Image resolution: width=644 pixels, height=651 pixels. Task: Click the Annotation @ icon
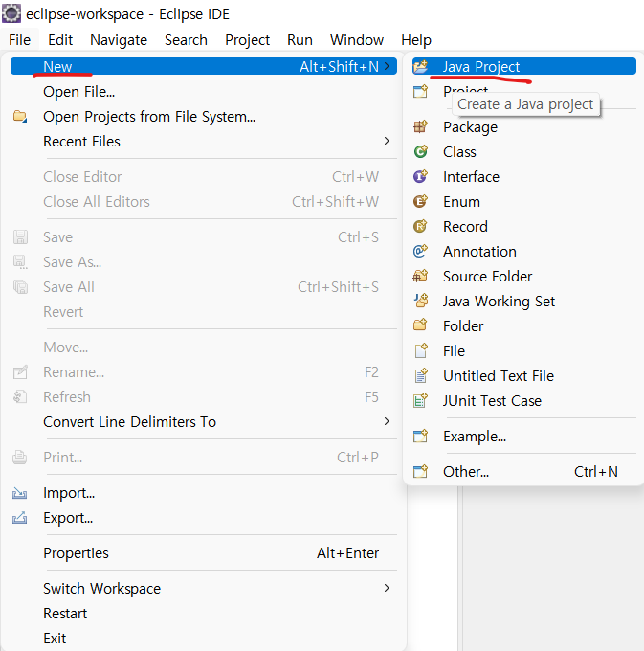420,251
